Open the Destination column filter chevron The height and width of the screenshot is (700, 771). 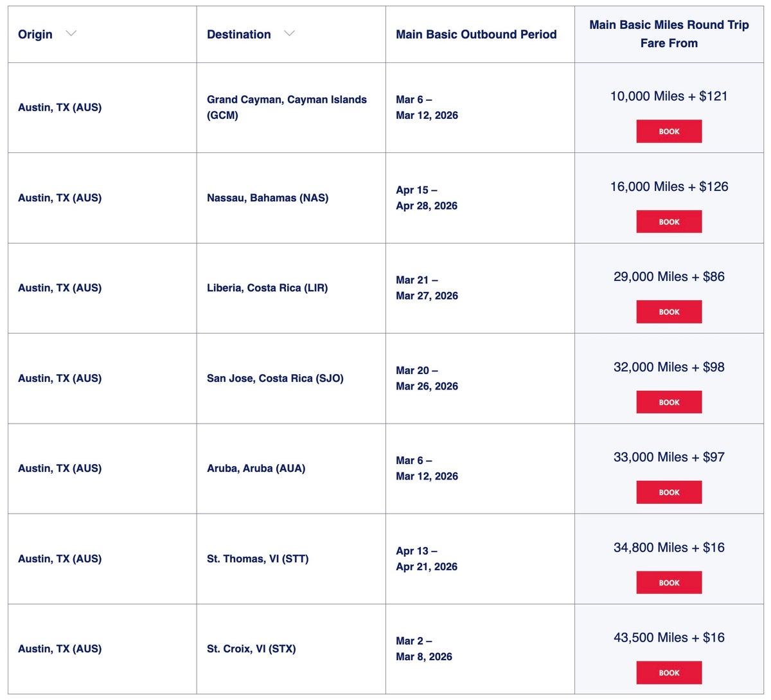pyautogui.click(x=289, y=32)
